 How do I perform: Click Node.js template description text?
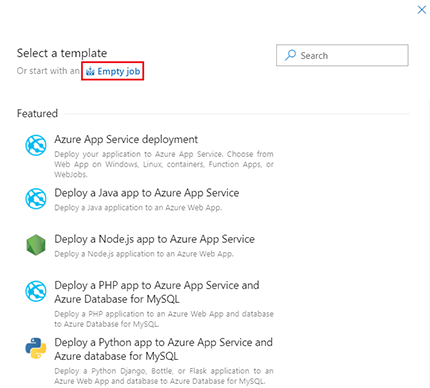click(144, 254)
